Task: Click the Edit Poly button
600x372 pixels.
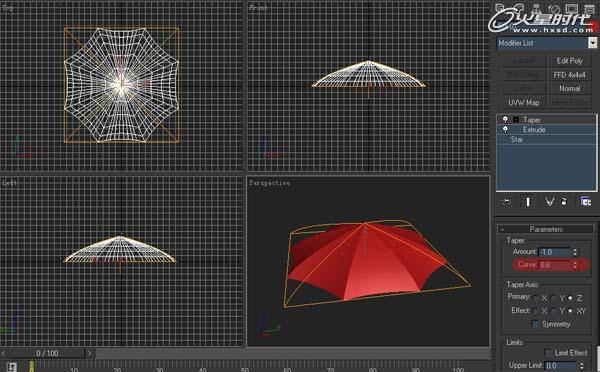Action: tap(569, 60)
